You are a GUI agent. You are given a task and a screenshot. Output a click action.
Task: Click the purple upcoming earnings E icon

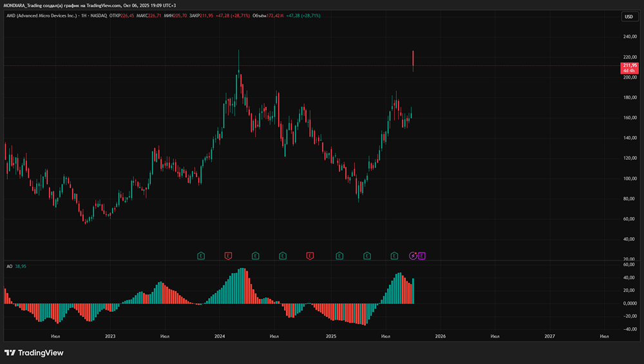pyautogui.click(x=422, y=256)
